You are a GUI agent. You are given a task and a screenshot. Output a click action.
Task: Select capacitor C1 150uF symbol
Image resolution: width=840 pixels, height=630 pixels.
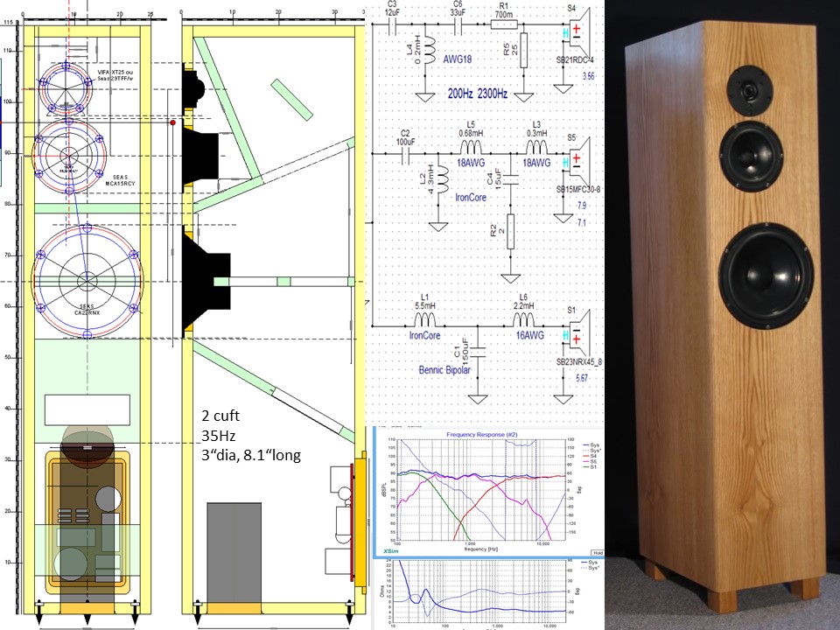(478, 353)
